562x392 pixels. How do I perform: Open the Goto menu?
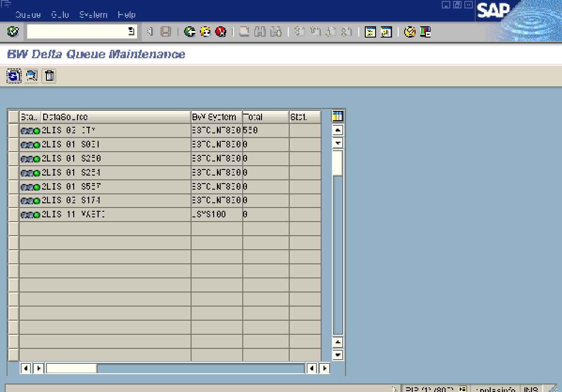(60, 15)
